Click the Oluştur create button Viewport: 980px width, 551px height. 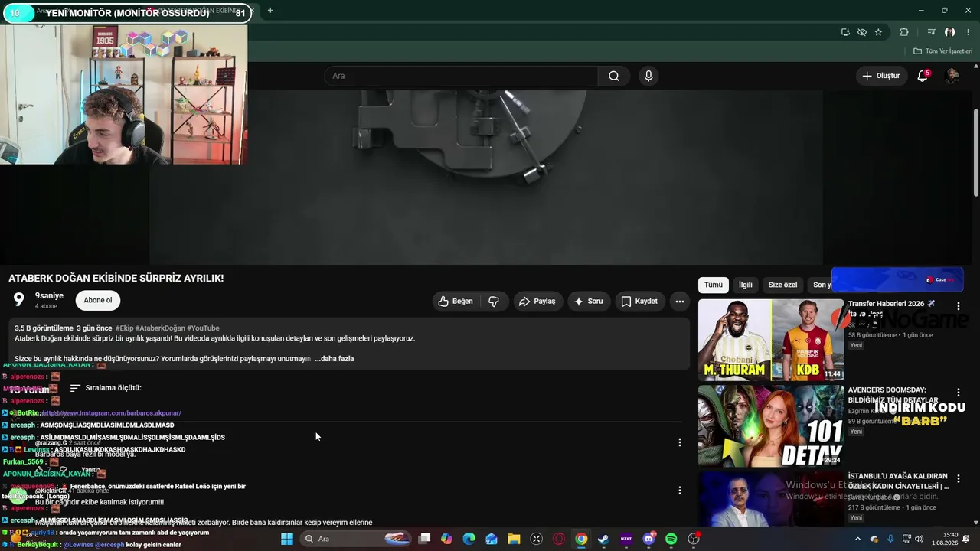click(x=881, y=76)
